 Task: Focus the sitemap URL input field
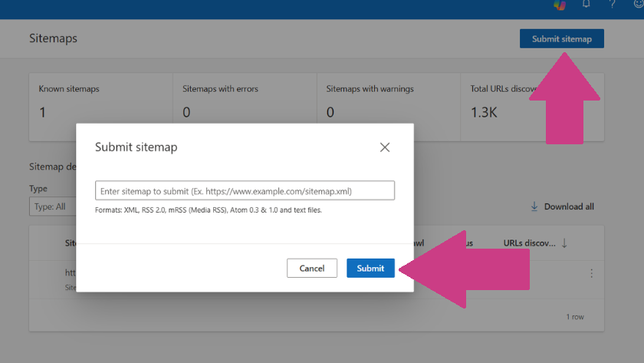(x=245, y=191)
